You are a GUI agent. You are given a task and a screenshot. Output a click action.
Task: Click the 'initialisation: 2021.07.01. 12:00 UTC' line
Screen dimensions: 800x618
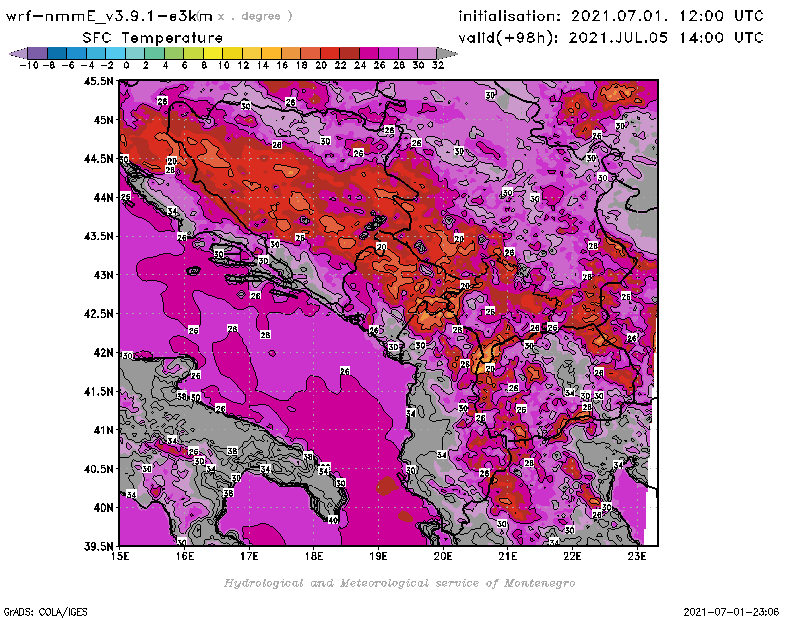[x=611, y=16]
